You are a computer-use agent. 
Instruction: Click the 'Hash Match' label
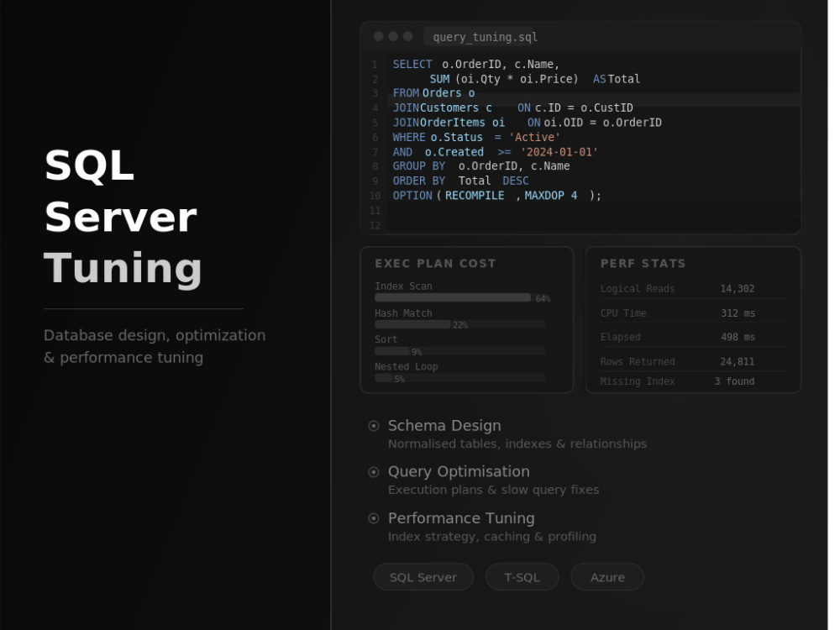[403, 313]
